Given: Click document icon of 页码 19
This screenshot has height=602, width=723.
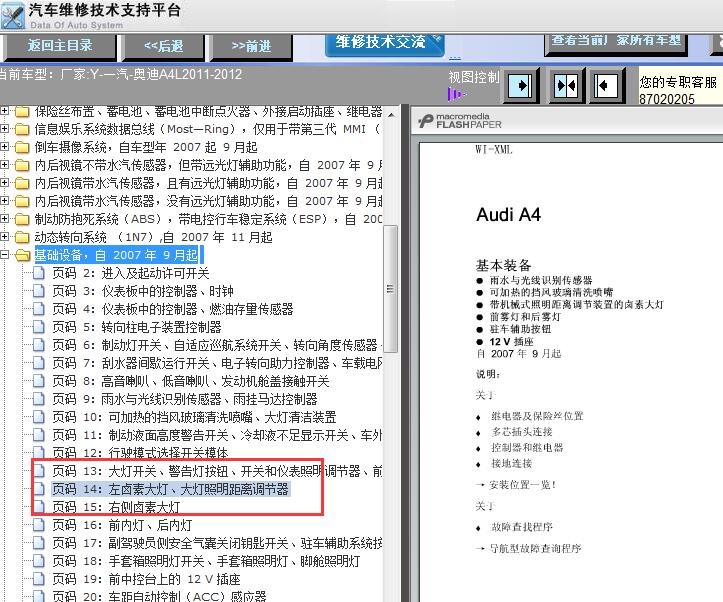Looking at the screenshot, I should point(39,578).
